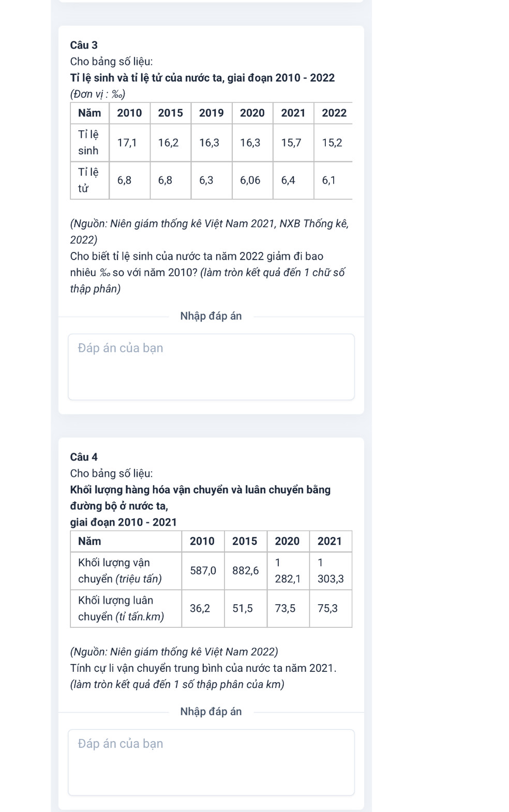509x812 pixels.
Task: Click the 'Tỉ lệ sinh' row label
Action: point(88,143)
